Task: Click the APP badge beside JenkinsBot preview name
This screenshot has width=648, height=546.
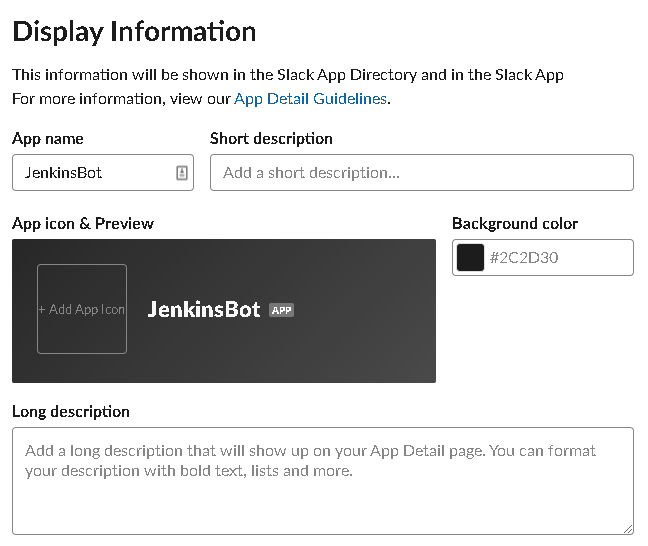Action: tap(281, 310)
